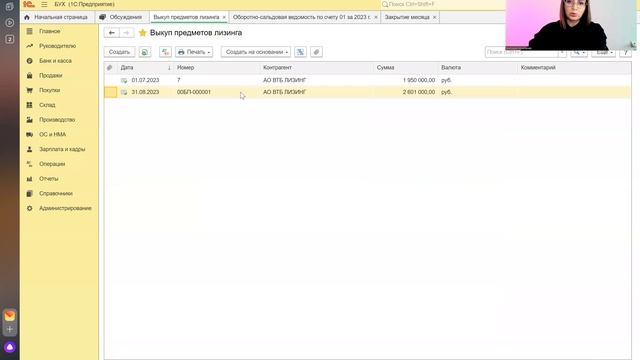Show Дт/Кт postings of the document
Screen dimensions: 640x360
click(165, 52)
